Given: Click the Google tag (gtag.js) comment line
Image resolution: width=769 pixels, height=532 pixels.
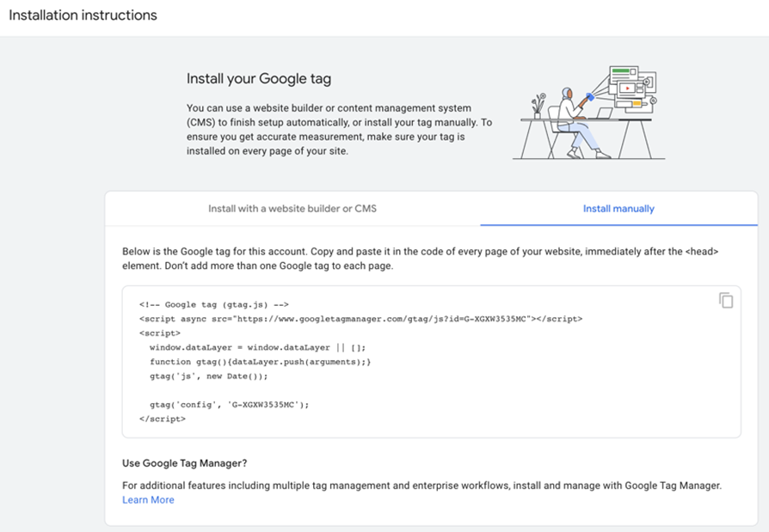Looking at the screenshot, I should tap(213, 304).
